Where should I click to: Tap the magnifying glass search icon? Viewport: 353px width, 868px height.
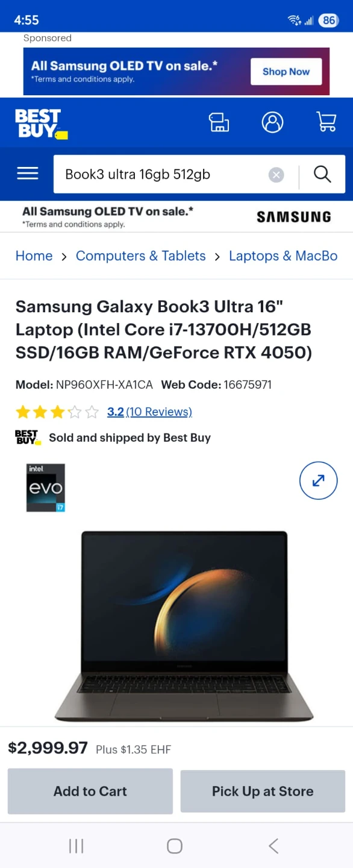(x=322, y=175)
